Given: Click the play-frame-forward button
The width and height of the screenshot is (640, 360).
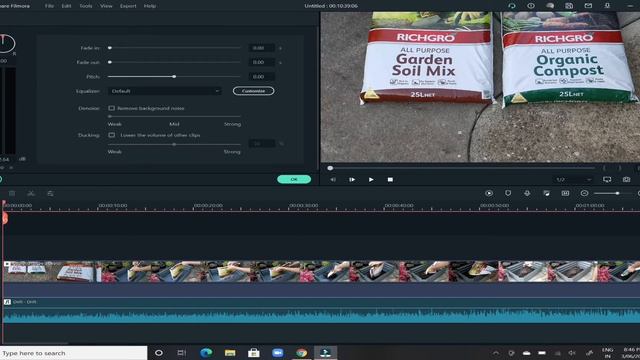Looking at the screenshot, I should [352, 180].
